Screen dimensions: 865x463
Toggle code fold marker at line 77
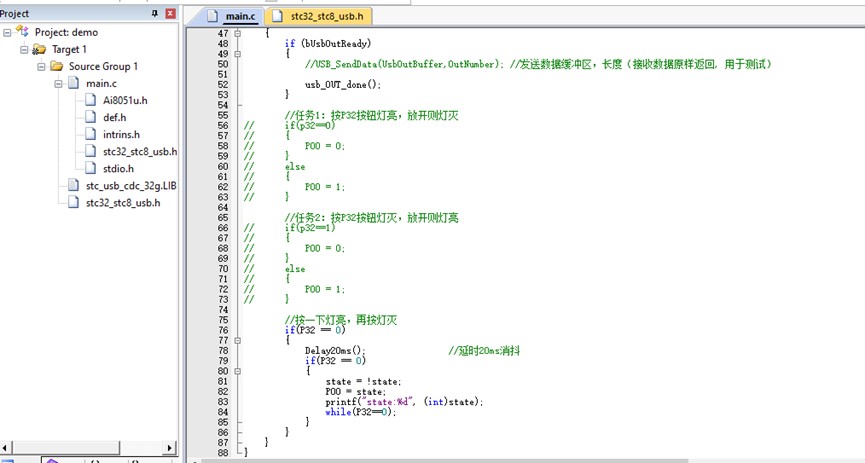coord(237,340)
